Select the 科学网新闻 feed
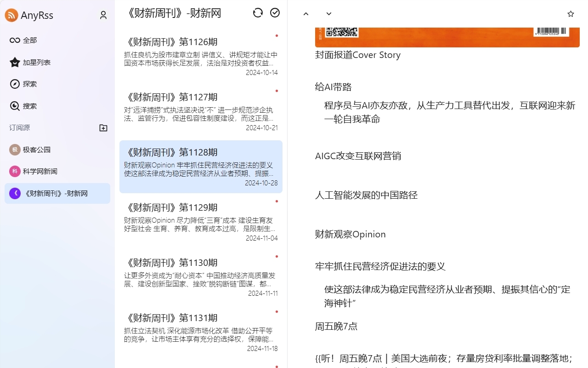 [x=57, y=172]
